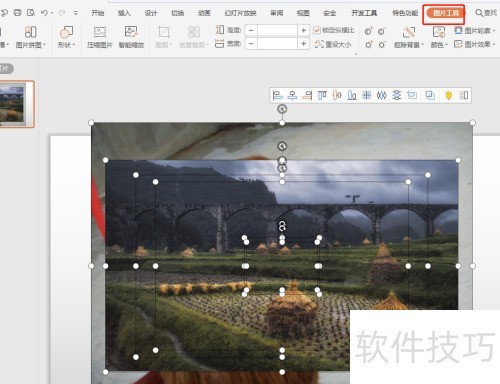
Task: Switch to the 开始 tab
Action: (98, 13)
